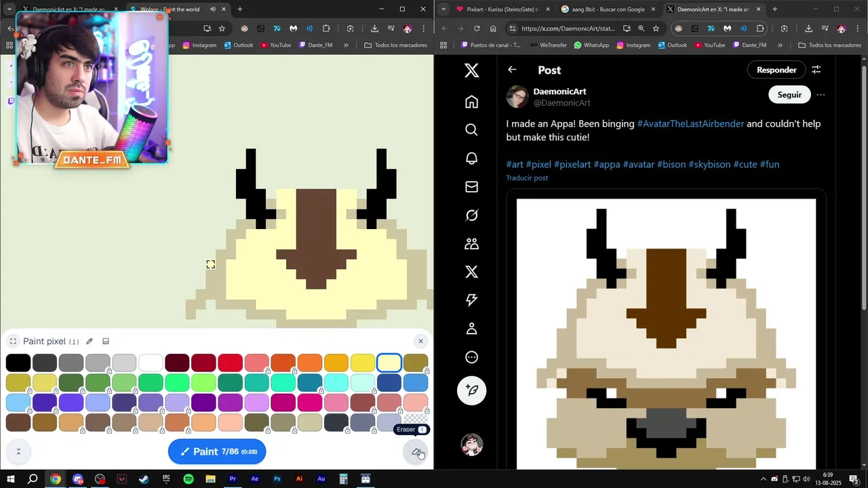Open Extensions puzzle icon in right browser
Viewport: 868px width, 488px height.
point(760,28)
